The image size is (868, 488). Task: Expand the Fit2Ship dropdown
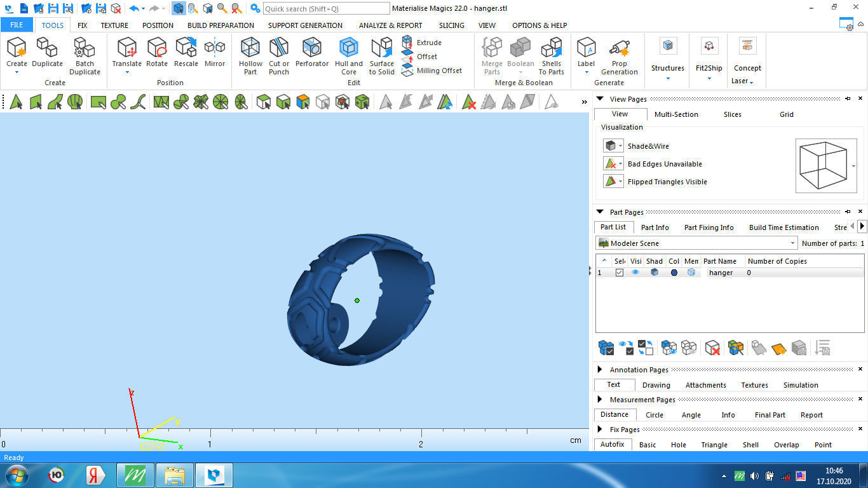(x=709, y=79)
